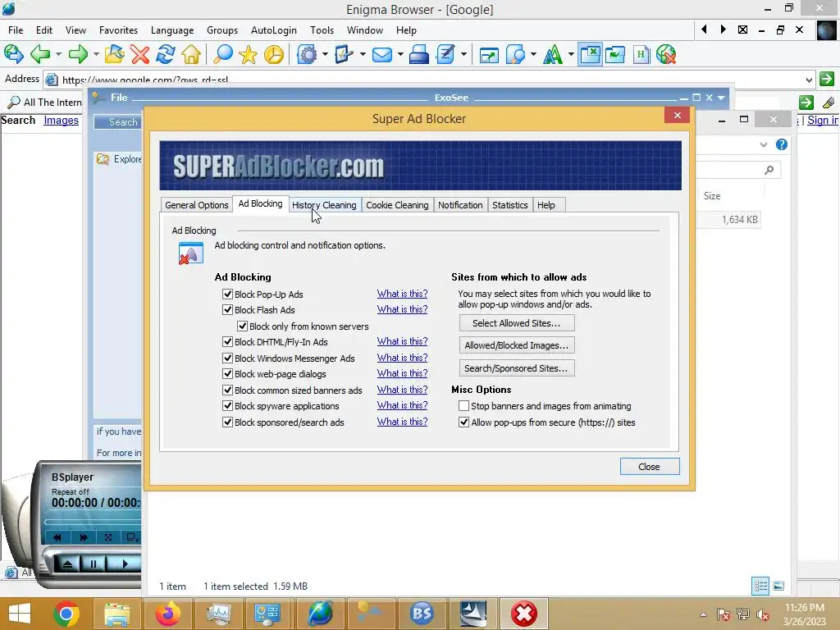
Task: Open dropdown arrow next to Mail icon
Action: (x=399, y=54)
